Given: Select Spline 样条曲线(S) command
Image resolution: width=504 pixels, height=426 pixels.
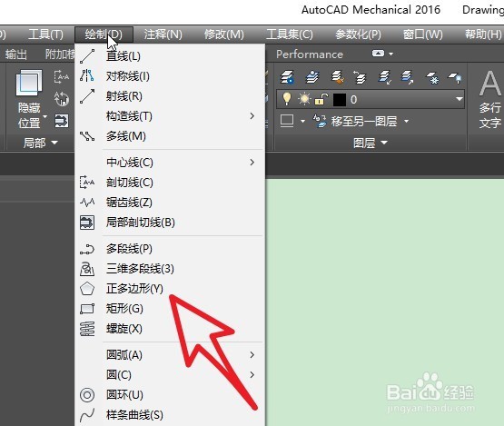Looking at the screenshot, I should point(170,414).
